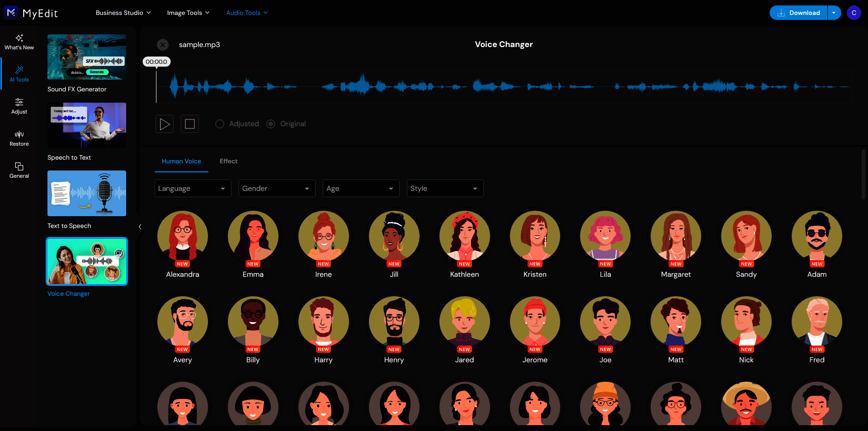Collapse the AI tools side panel
The width and height of the screenshot is (868, 431).
[x=140, y=227]
